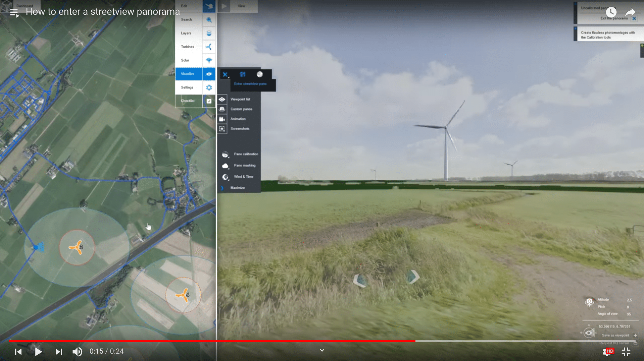644x361 pixels.
Task: Click the Exit the panorama X button
Action: coord(634,18)
